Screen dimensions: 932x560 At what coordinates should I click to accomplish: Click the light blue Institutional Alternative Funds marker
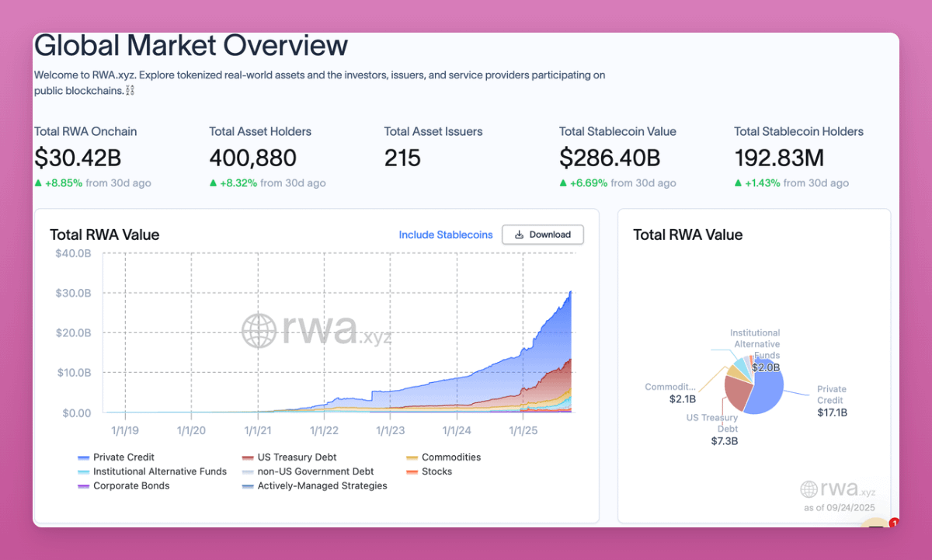pos(83,471)
